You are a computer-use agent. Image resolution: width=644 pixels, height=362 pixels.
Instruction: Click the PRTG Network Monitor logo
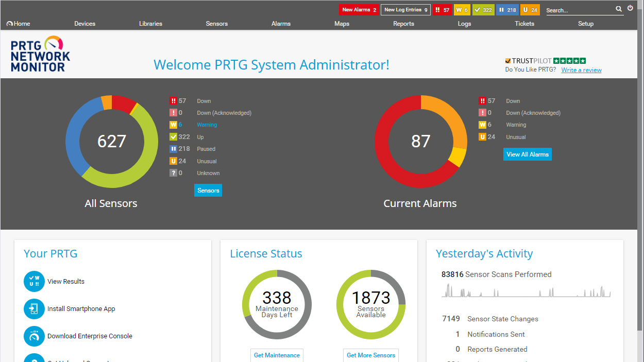click(40, 54)
